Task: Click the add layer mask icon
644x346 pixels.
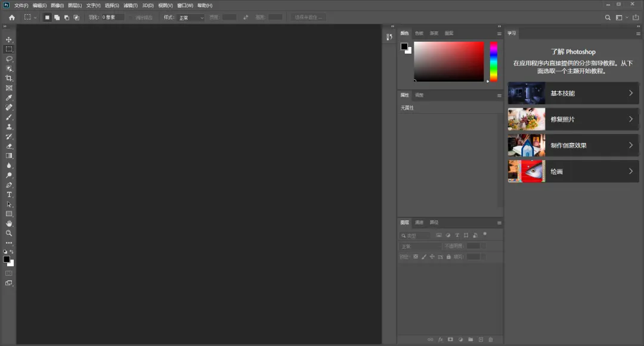Action: 450,339
